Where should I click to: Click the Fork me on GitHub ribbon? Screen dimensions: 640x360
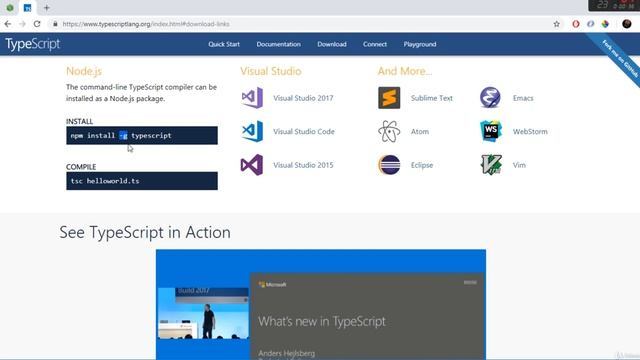click(618, 59)
